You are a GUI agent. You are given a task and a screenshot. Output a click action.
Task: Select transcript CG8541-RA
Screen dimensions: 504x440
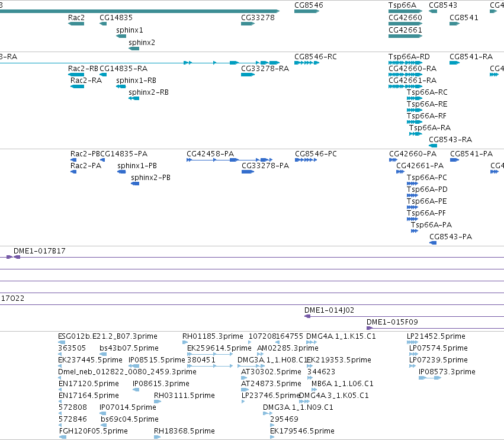tap(454, 63)
